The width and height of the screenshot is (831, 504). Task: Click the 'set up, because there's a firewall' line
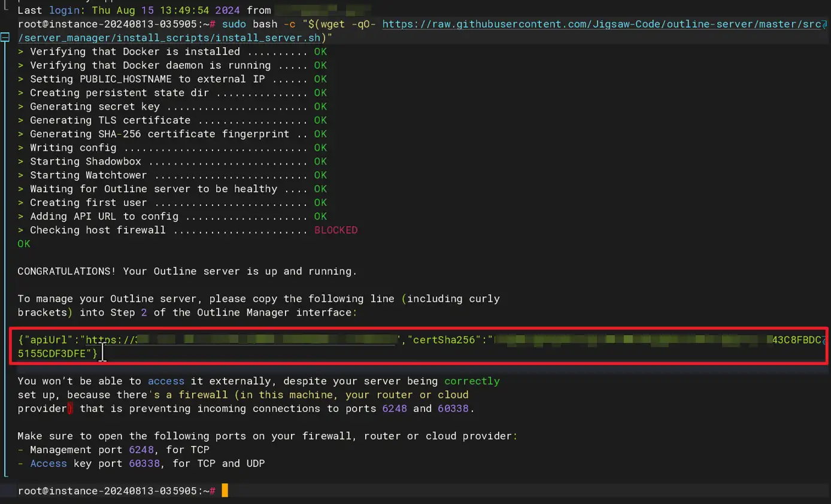[x=243, y=395]
